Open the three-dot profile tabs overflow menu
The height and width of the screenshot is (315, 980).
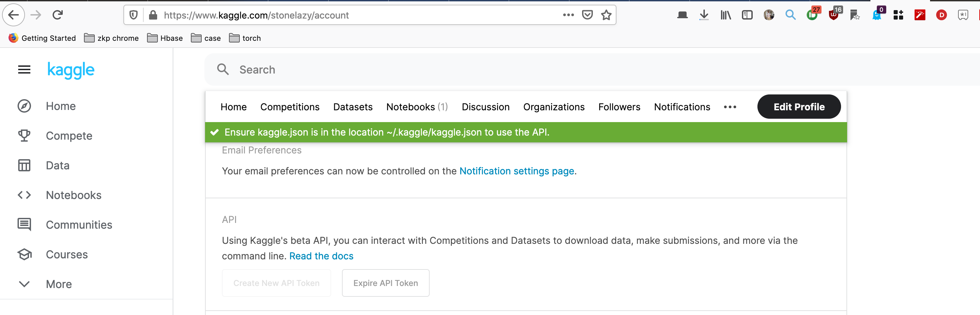click(730, 107)
